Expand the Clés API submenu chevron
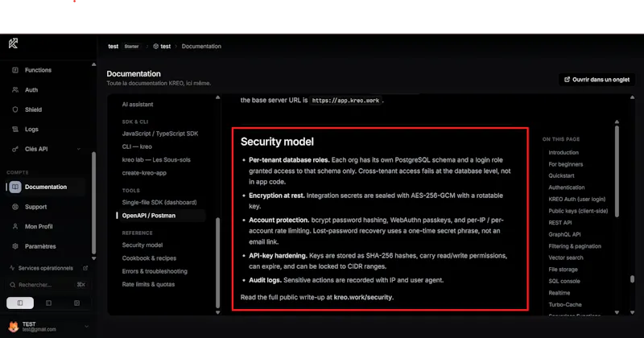Image resolution: width=644 pixels, height=338 pixels. 79,149
